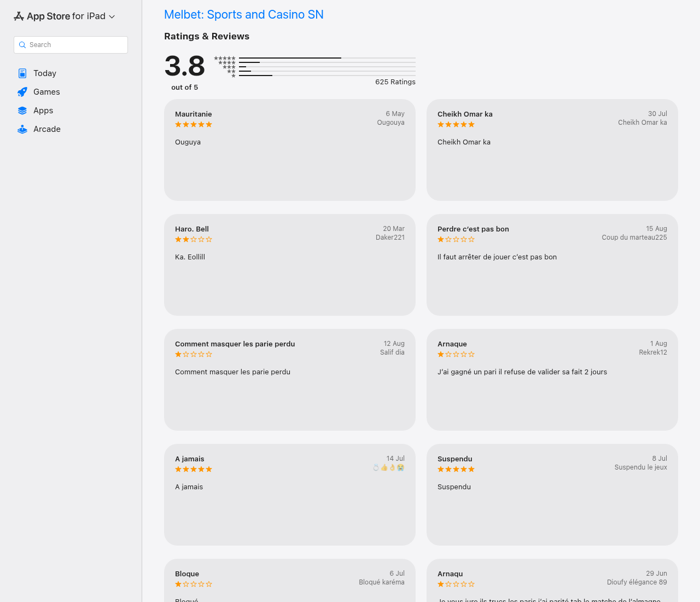
Task: Click the 625 Ratings count
Action: 395,82
